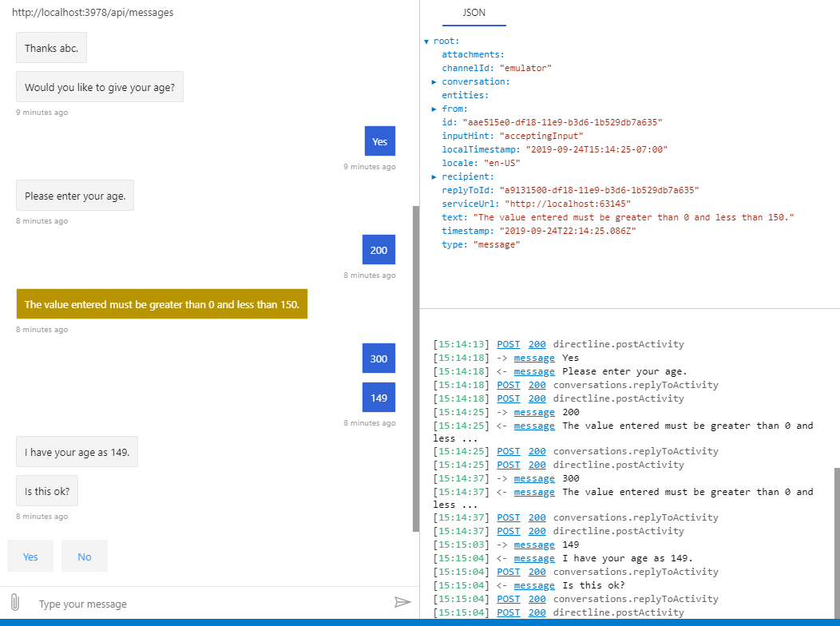
Task: Collapse the root JSON node
Action: pyautogui.click(x=426, y=42)
